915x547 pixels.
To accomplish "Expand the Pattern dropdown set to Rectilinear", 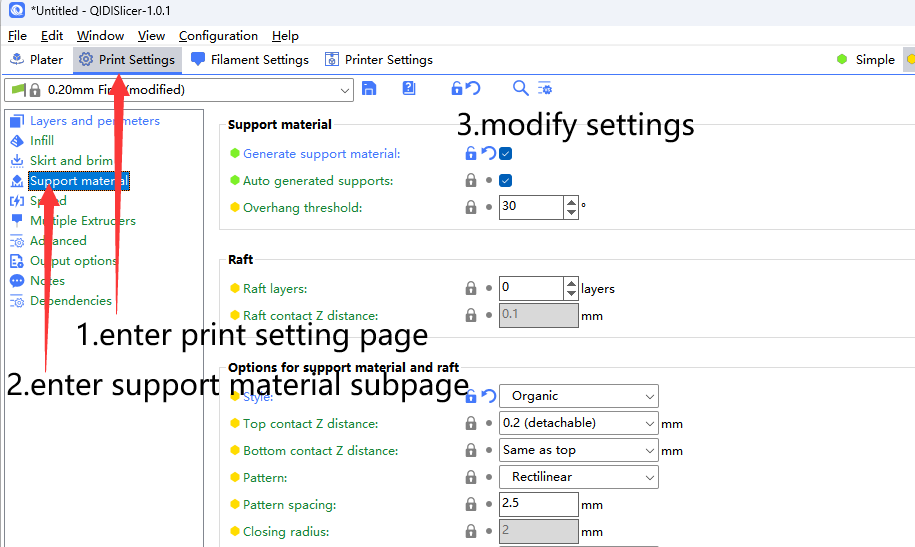I will point(578,477).
